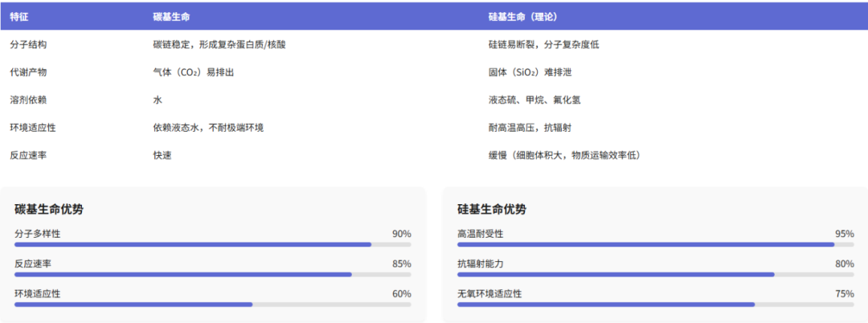
Task: Click the 耐高温高压，抗辐射 cell
Action: (530, 128)
